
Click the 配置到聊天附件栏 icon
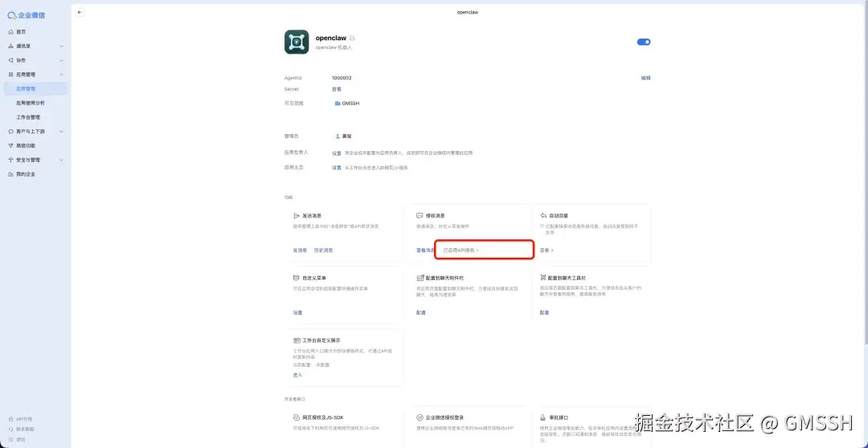[x=420, y=278]
